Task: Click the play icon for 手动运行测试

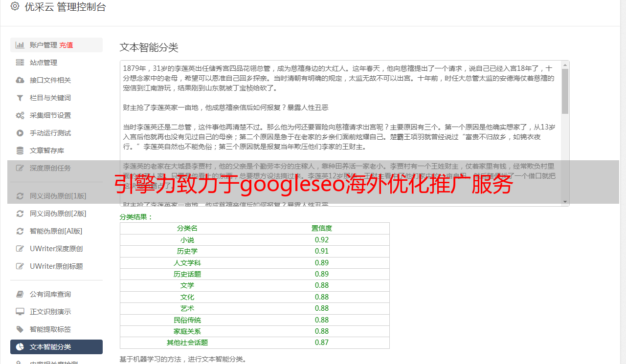Action: (x=20, y=133)
